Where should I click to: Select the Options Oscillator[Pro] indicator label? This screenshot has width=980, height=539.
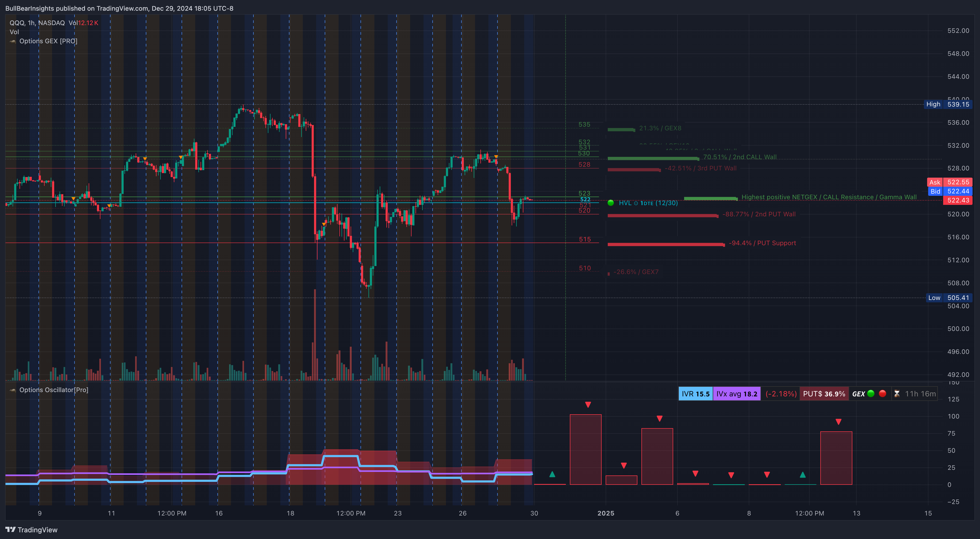[x=54, y=390]
